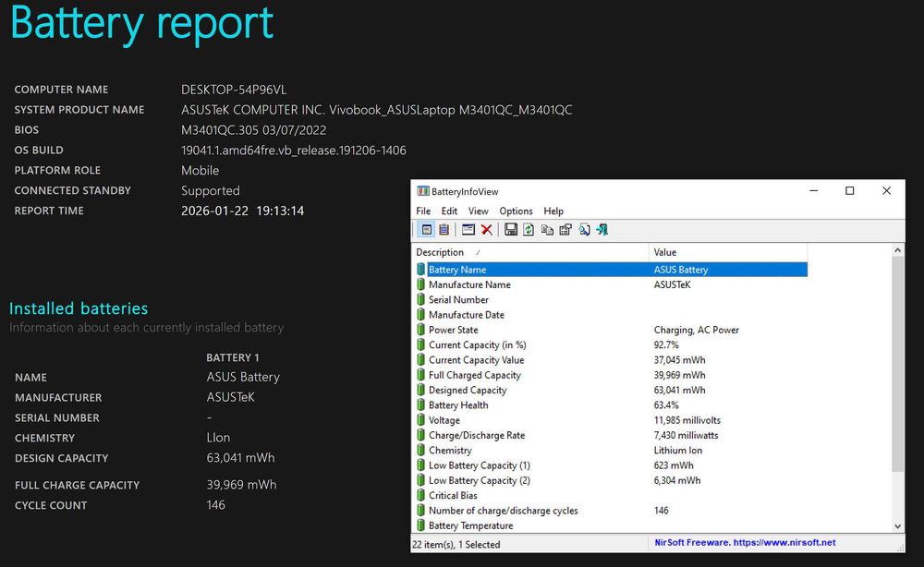Click BIOS value M3401QC.305 03/07/2022
The width and height of the screenshot is (924, 567).
tap(253, 130)
